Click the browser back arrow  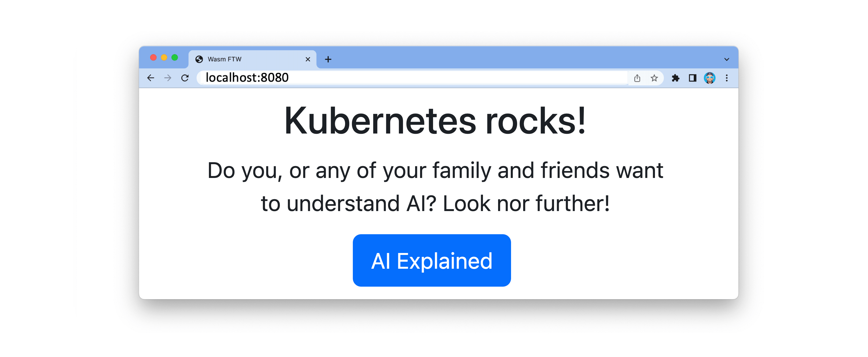151,78
